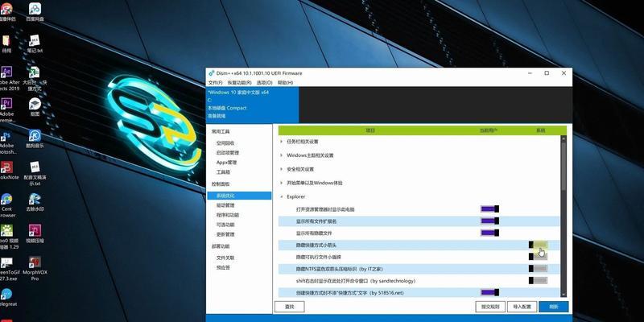Viewport: 644px width, 322px height.
Task: Open the 帮助(H) menu
Action: (286, 83)
